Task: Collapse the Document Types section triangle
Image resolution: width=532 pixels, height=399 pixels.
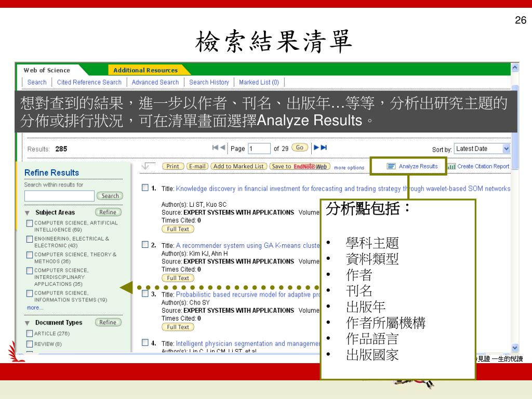Action: pyautogui.click(x=27, y=323)
